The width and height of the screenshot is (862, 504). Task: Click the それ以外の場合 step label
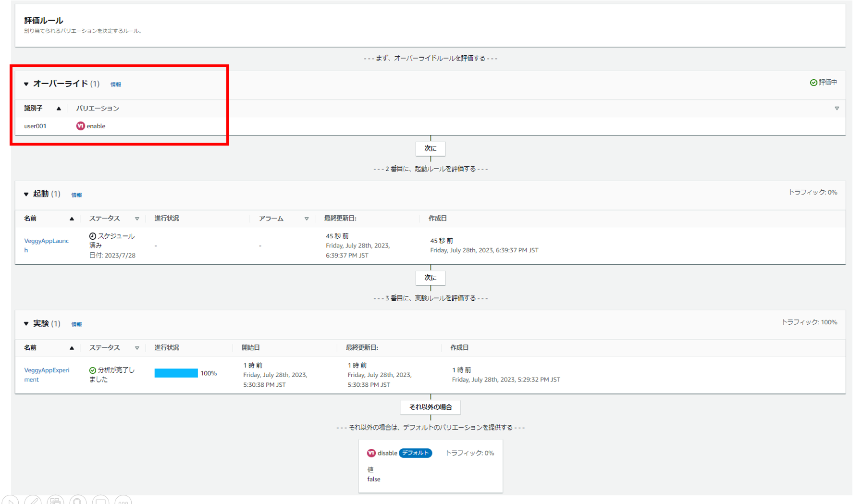click(x=430, y=407)
